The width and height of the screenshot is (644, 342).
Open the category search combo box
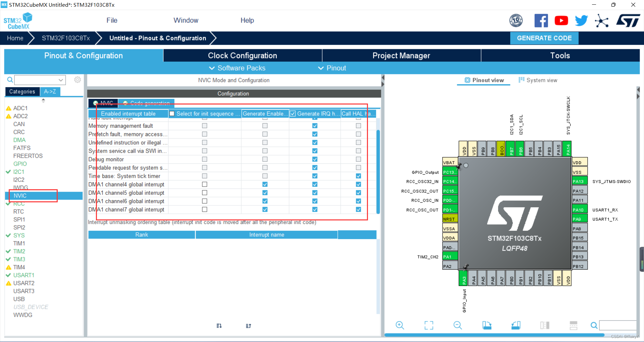click(x=40, y=80)
